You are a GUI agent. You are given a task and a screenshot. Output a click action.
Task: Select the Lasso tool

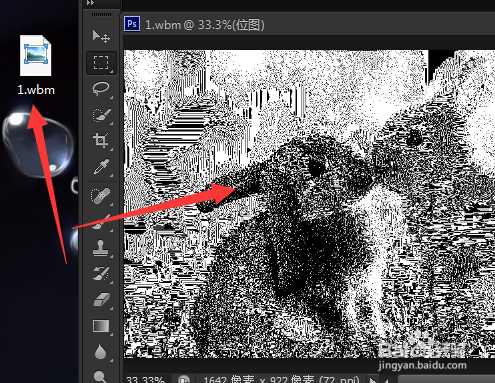[x=101, y=89]
